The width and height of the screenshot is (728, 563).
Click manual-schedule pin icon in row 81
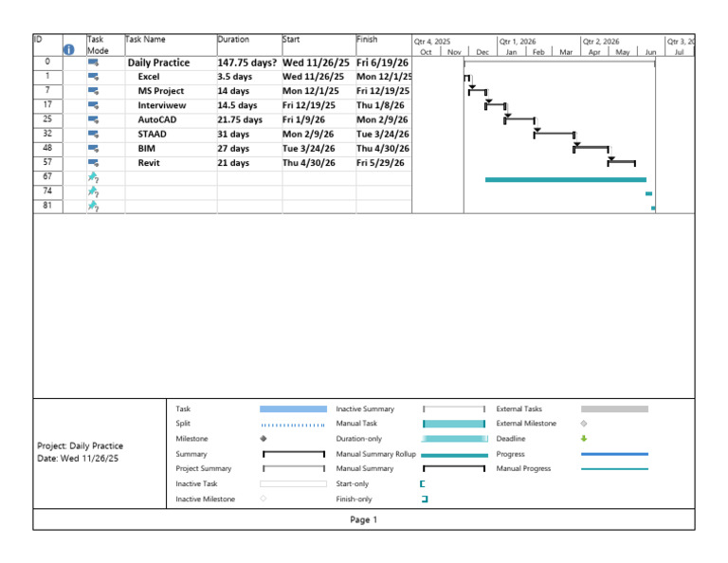click(93, 206)
